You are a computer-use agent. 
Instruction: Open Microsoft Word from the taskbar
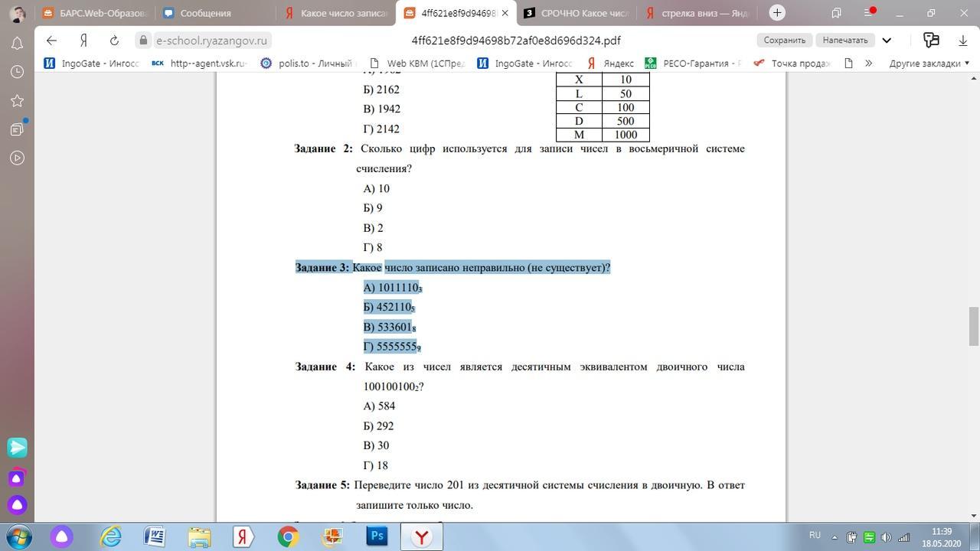click(x=155, y=536)
